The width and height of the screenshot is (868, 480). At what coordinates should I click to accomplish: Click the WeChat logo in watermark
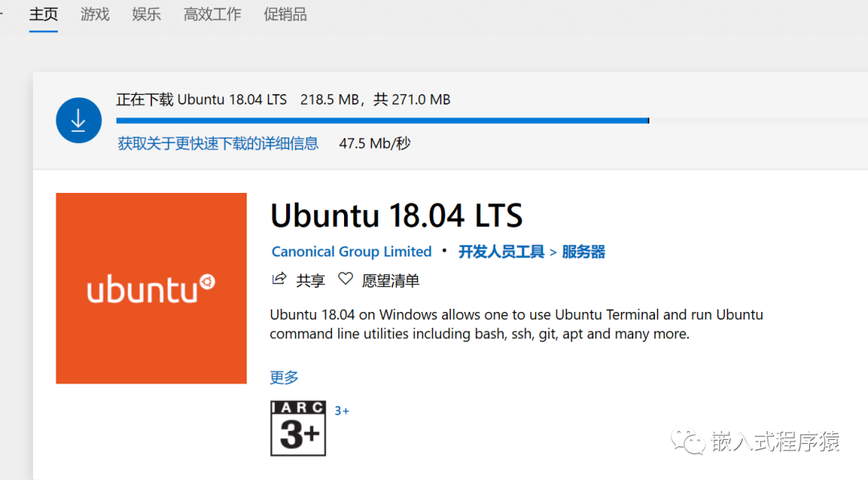pos(687,441)
